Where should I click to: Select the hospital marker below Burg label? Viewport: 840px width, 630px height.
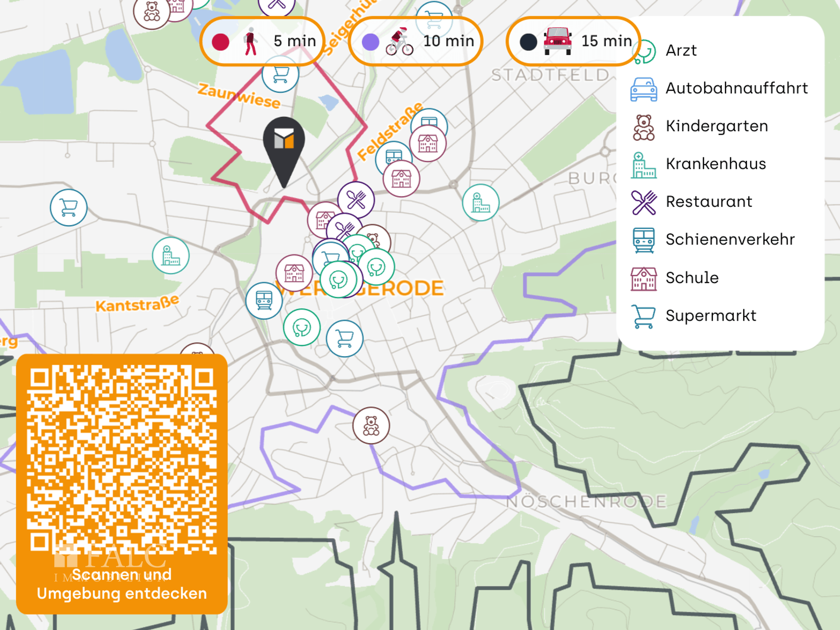click(481, 203)
